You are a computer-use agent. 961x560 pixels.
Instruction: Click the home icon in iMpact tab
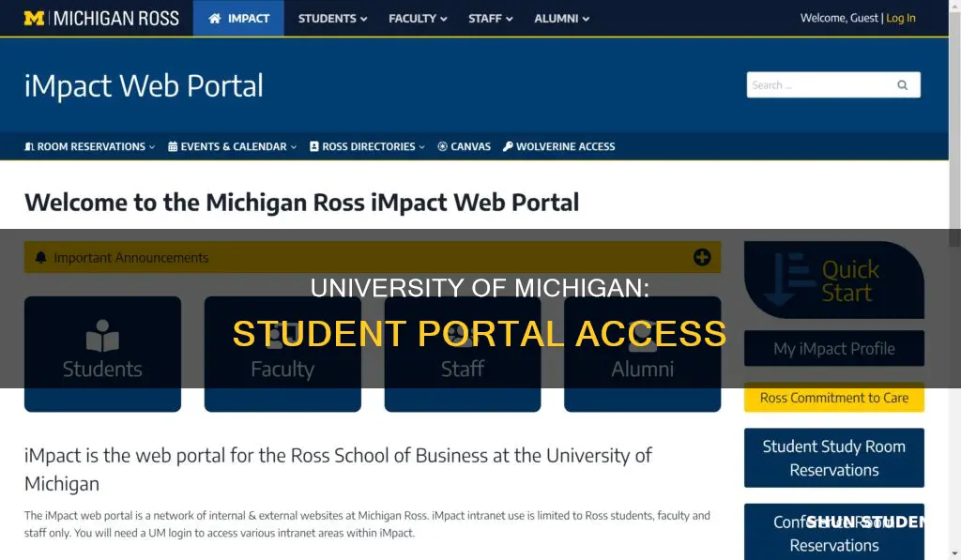(x=215, y=19)
